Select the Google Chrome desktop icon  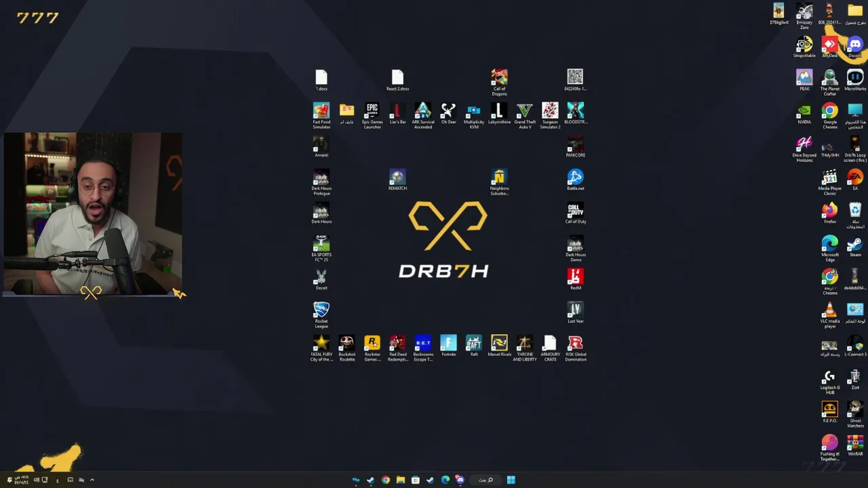pos(830,116)
